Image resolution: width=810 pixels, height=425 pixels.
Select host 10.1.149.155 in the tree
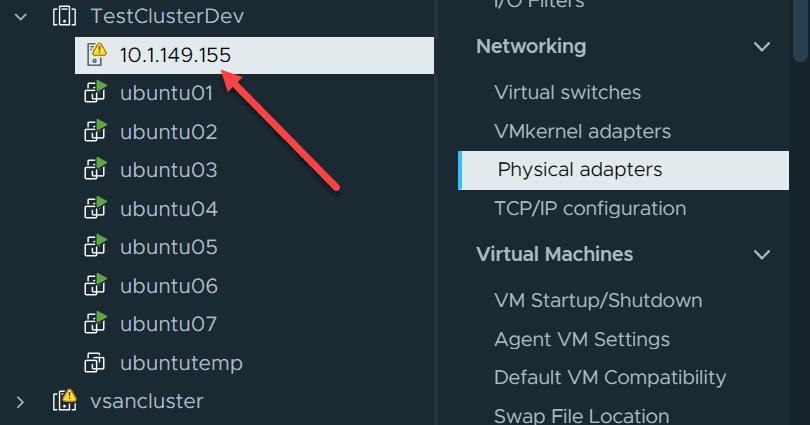[175, 55]
